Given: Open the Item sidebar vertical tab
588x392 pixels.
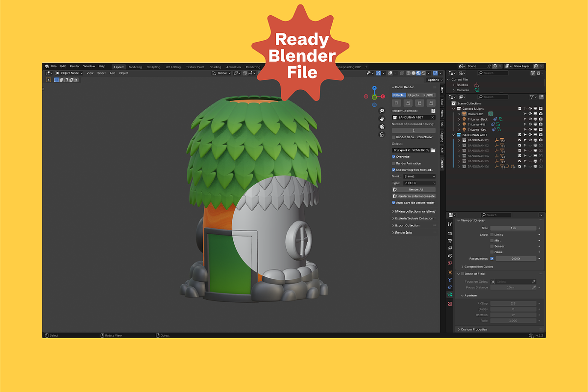Looking at the screenshot, I should point(441,89).
